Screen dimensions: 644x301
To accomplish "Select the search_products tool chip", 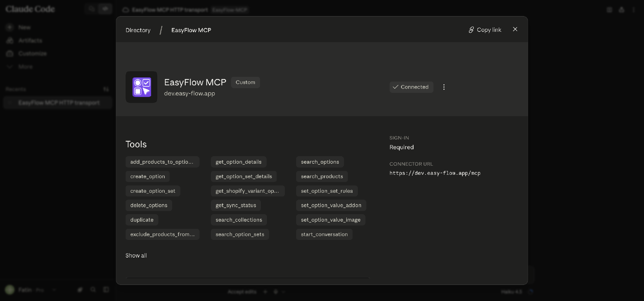I will click(322, 176).
